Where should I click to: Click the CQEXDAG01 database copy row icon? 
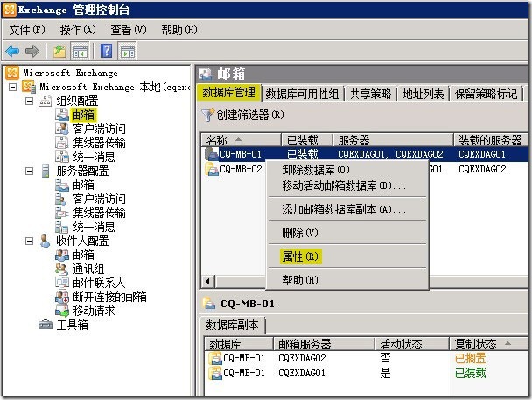(x=215, y=373)
